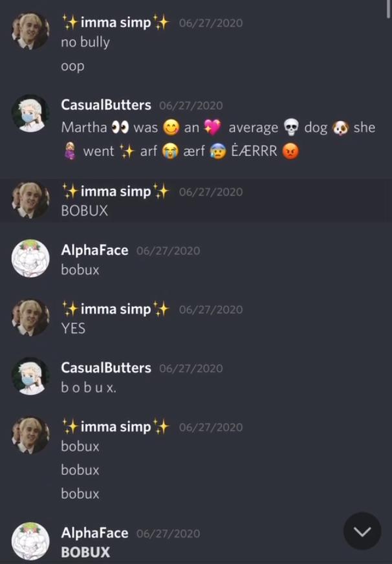Screen dimensions: 392x564
Task: Click the fearful face emoji after 'ærf'
Action: click(218, 151)
